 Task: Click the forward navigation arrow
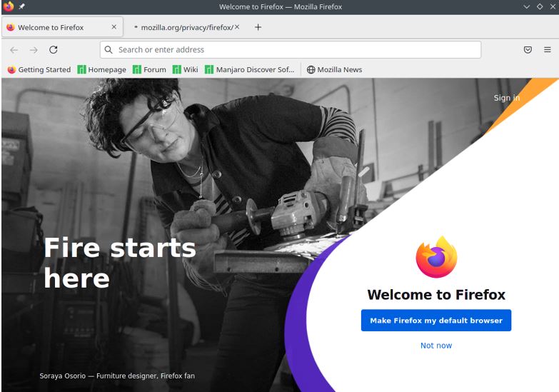34,50
